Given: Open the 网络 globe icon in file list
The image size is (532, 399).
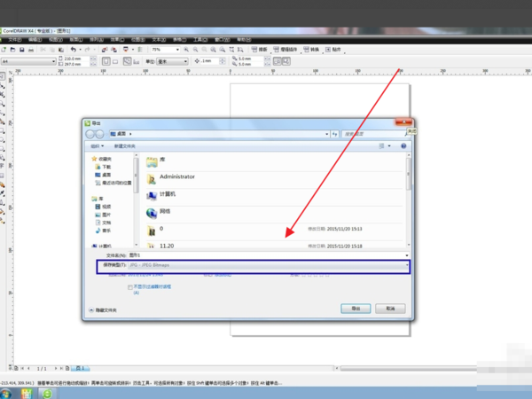Looking at the screenshot, I should click(x=152, y=213).
